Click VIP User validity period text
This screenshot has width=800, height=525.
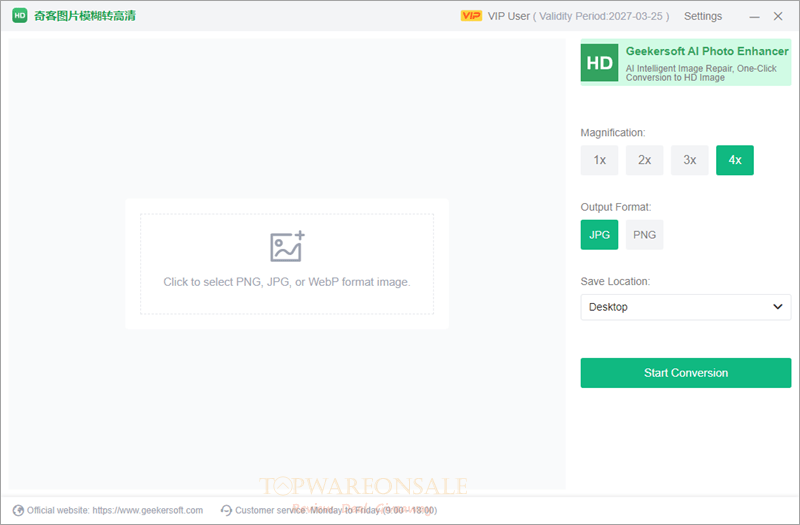pos(578,16)
